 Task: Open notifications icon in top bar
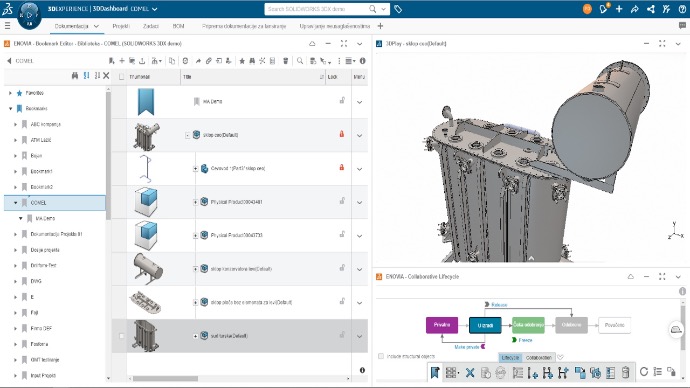(x=604, y=9)
